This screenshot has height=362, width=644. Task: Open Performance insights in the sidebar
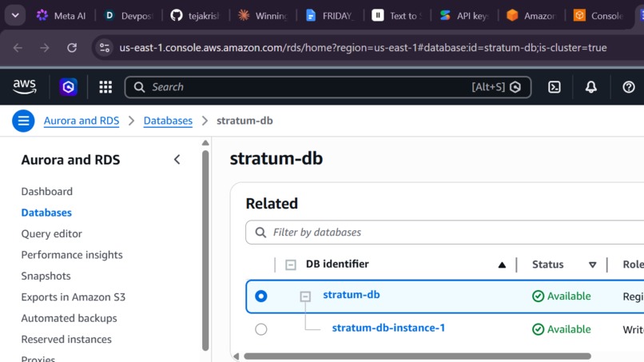tap(72, 255)
